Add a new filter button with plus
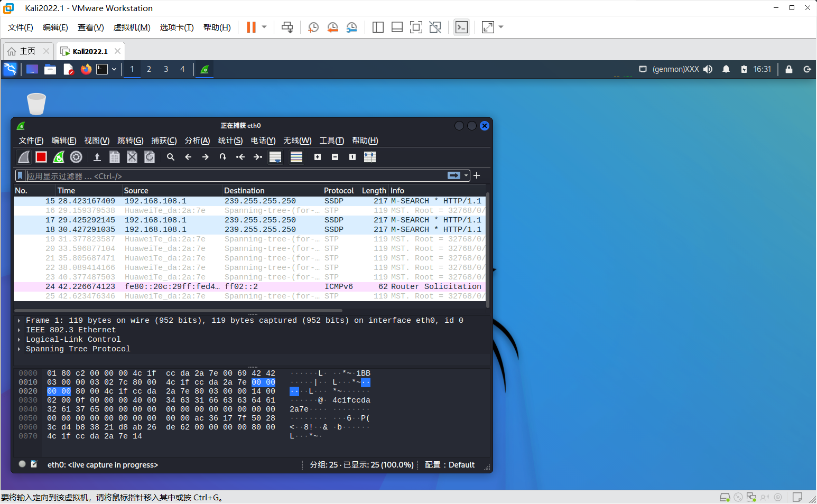This screenshot has height=504, width=817. [476, 175]
